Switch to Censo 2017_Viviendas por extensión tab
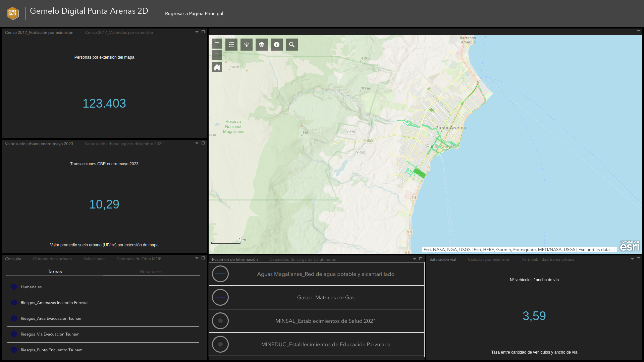The image size is (644, 362). click(119, 33)
